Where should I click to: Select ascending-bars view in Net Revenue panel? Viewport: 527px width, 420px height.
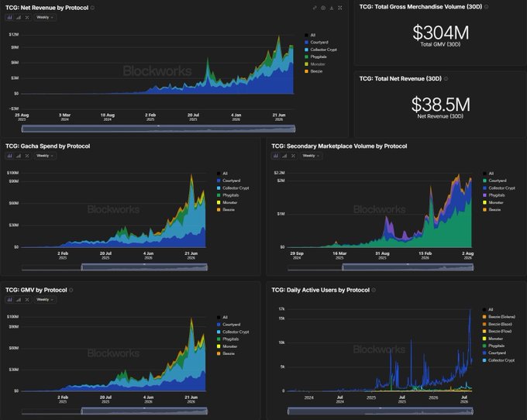pos(19,18)
